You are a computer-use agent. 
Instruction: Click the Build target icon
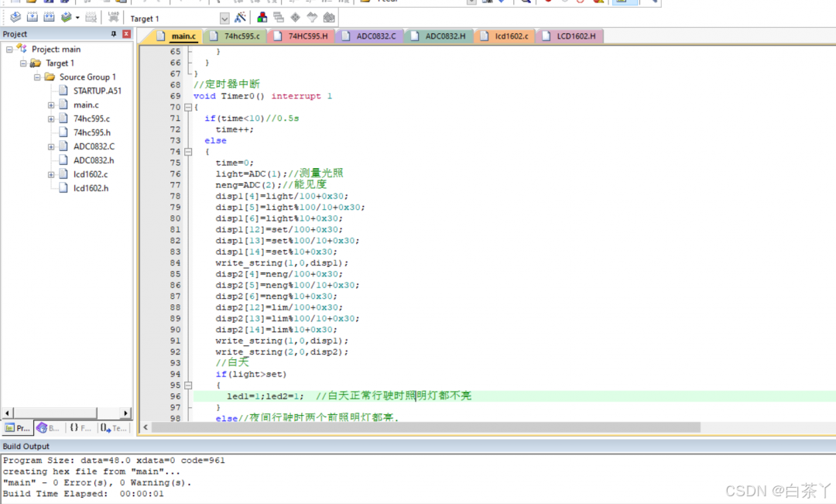[32, 18]
